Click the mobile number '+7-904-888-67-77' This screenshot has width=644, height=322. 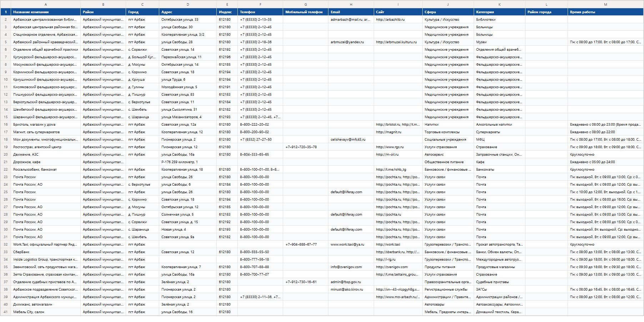(x=306, y=245)
